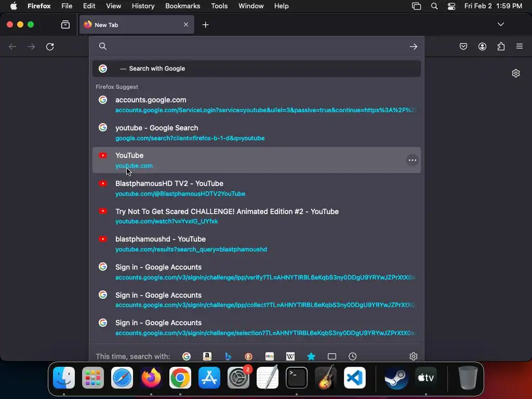
Task: Open the three-dot menu for YouTube suggestion
Action: click(x=412, y=160)
